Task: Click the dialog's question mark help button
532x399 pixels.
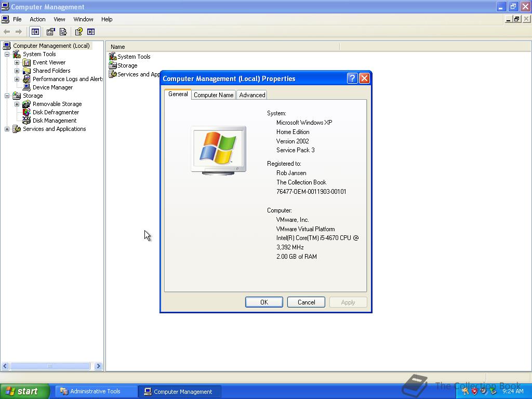Action: tap(352, 78)
